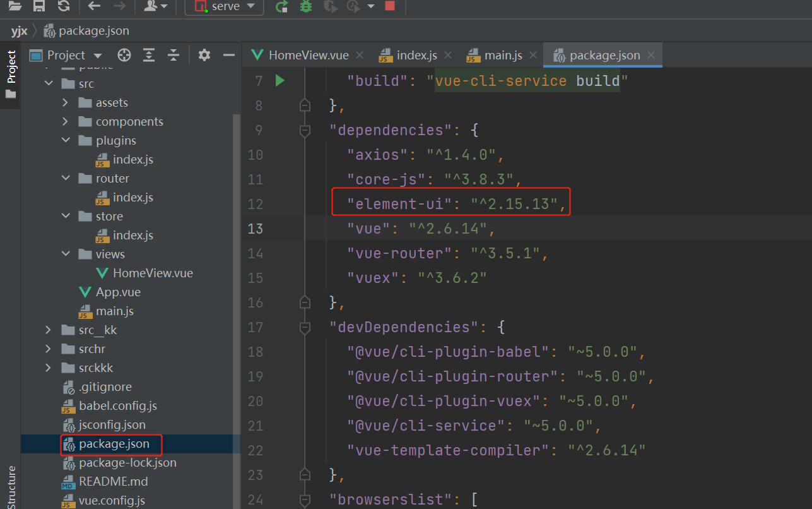
Task: Close the main.js editor tab
Action: click(533, 56)
